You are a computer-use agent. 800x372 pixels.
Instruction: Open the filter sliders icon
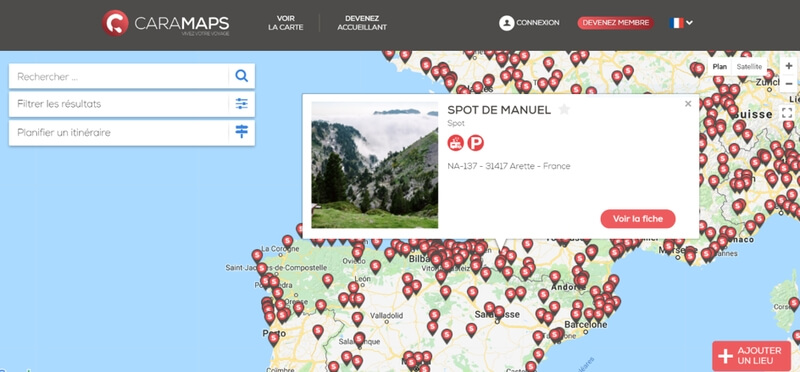[241, 104]
